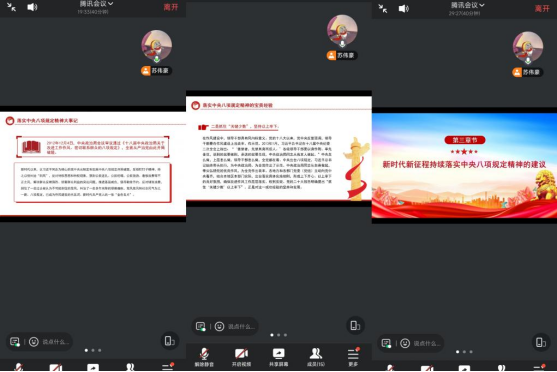557x372 pixels.
Task: Tap the device switch icon in left screenshot
Action: (169, 341)
